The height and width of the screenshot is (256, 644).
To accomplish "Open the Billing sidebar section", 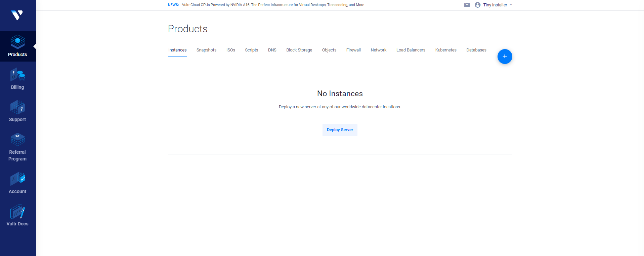I will pos(17,79).
